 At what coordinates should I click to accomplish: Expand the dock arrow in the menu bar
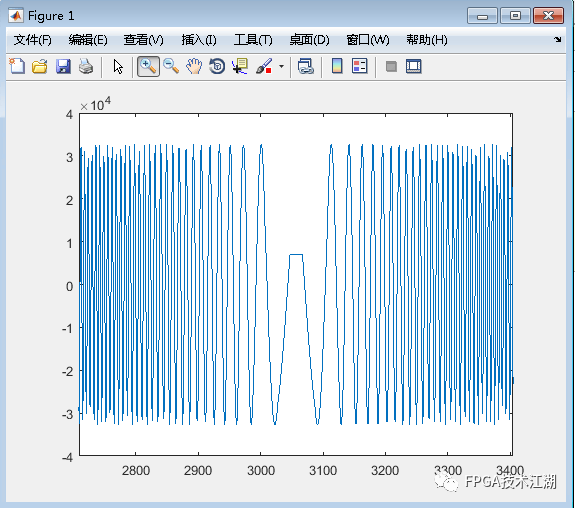point(558,39)
